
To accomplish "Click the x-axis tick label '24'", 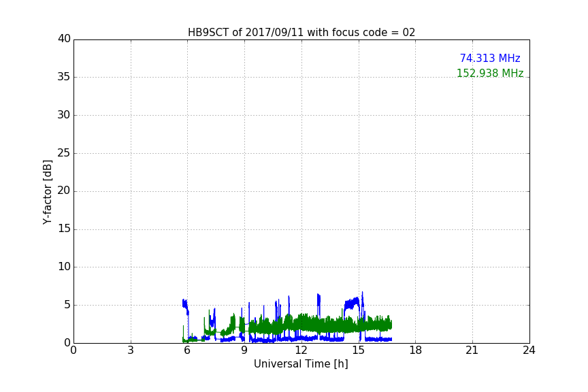I will [x=529, y=350].
